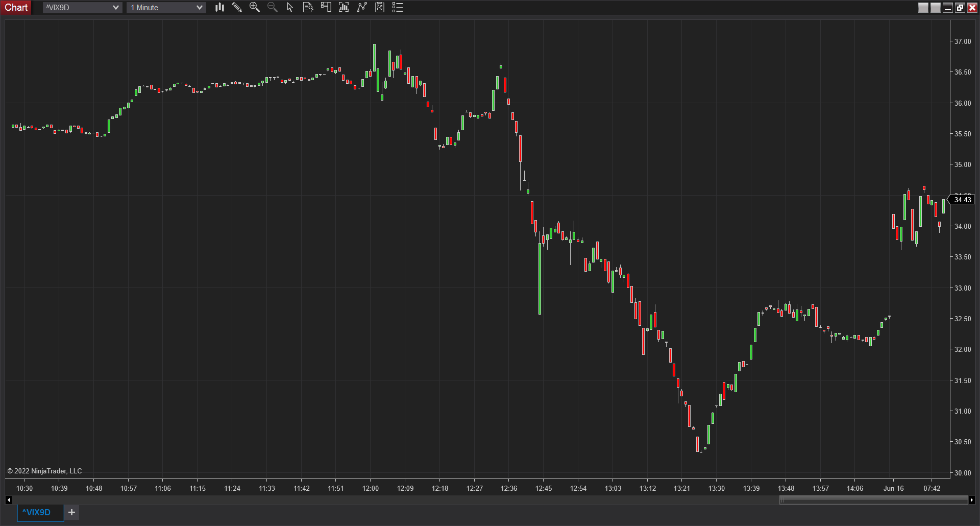
Task: Open the ^VIX9D instrument selector dropdown
Action: click(83, 8)
